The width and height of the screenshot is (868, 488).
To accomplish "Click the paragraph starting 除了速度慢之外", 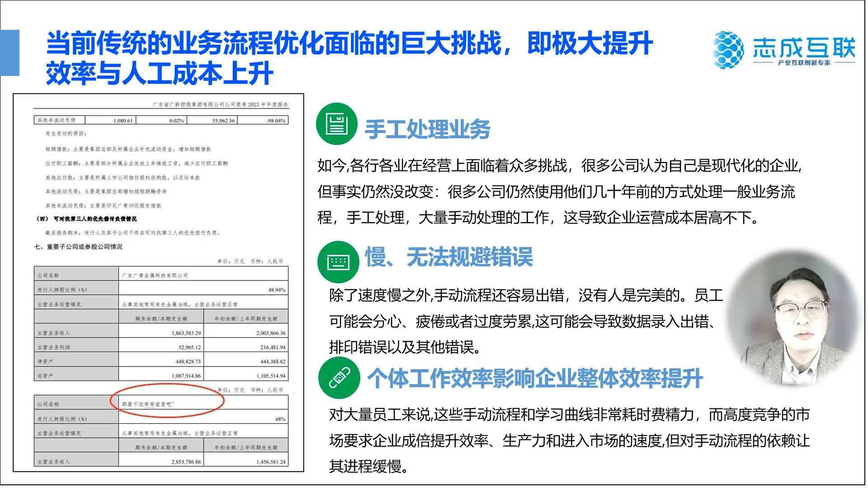I will [x=527, y=321].
